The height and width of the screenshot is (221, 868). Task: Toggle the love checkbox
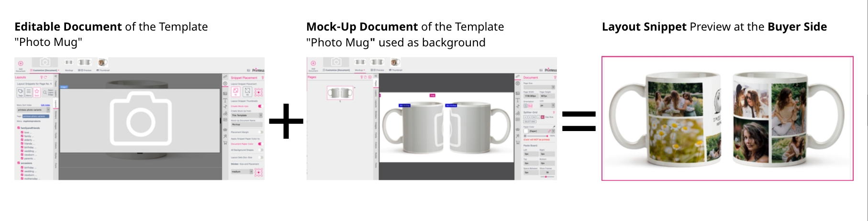tap(22, 132)
